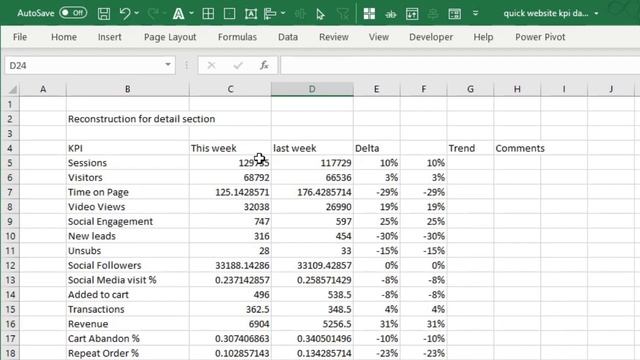Viewport: 640px width, 360px height.
Task: Open the Developer tab
Action: [431, 37]
